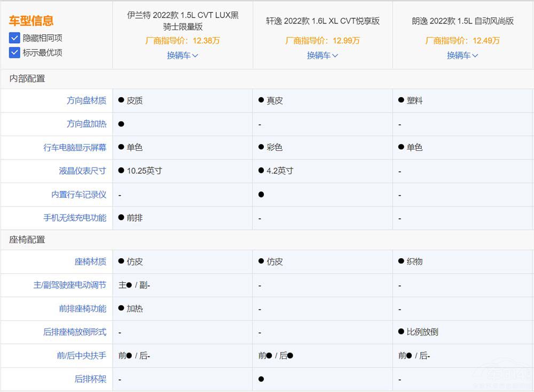
Task: Open the 轩逸 2022款 1.6L model title
Action: coord(323,21)
